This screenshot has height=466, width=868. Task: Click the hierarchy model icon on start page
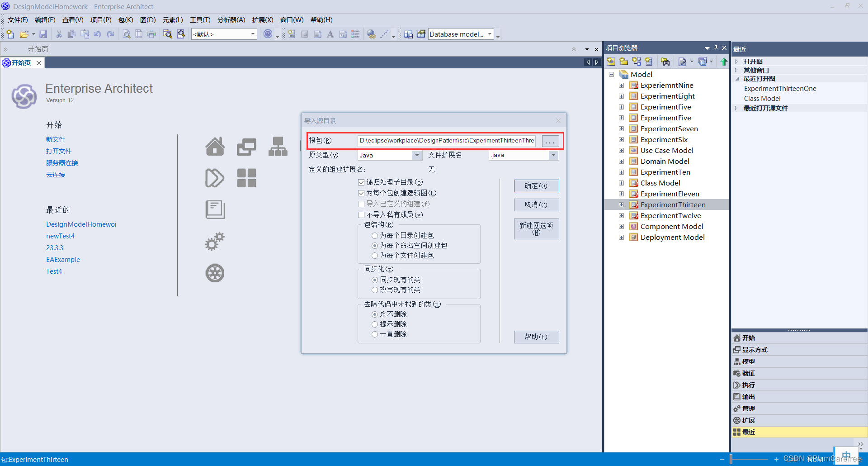click(278, 146)
